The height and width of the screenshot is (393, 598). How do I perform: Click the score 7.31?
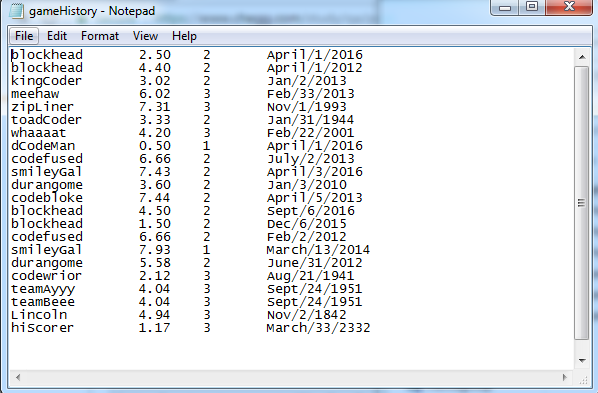pyautogui.click(x=154, y=107)
